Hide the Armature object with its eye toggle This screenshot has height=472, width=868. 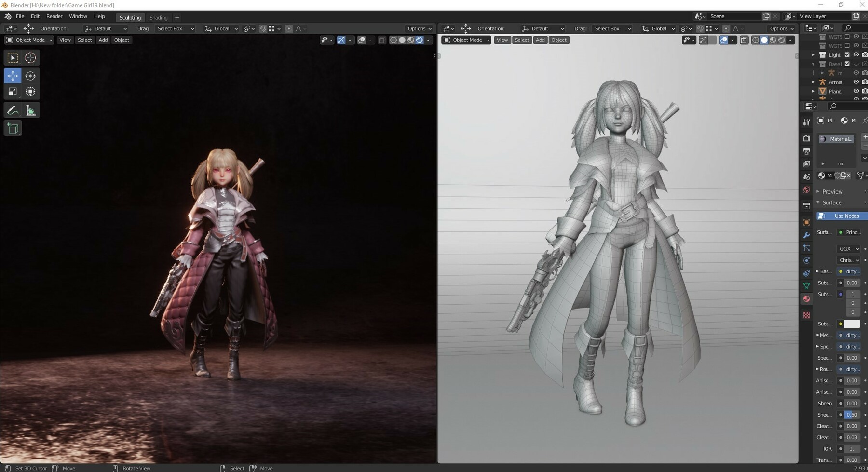[x=856, y=82]
